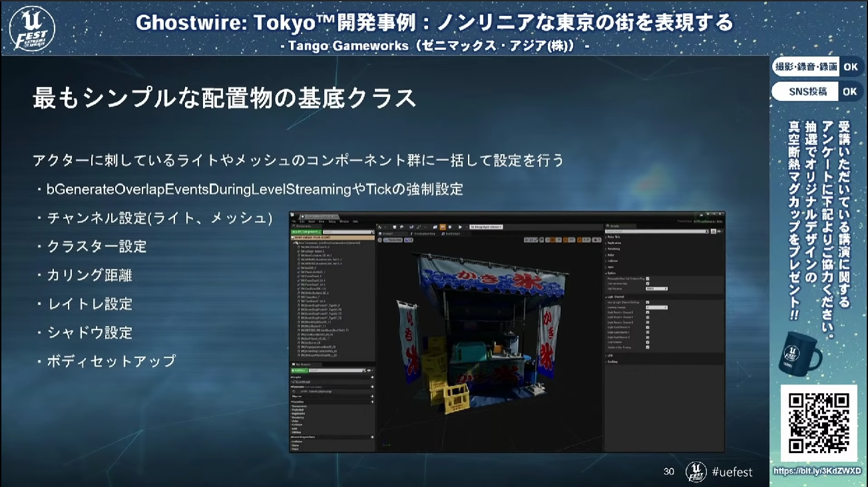
Task: Open the Lit shading mode dropdown
Action: click(x=408, y=240)
